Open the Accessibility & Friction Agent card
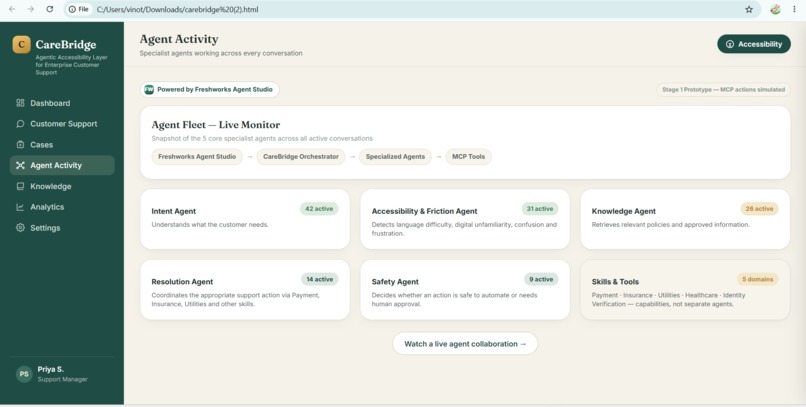This screenshot has height=407, width=806. (465, 219)
